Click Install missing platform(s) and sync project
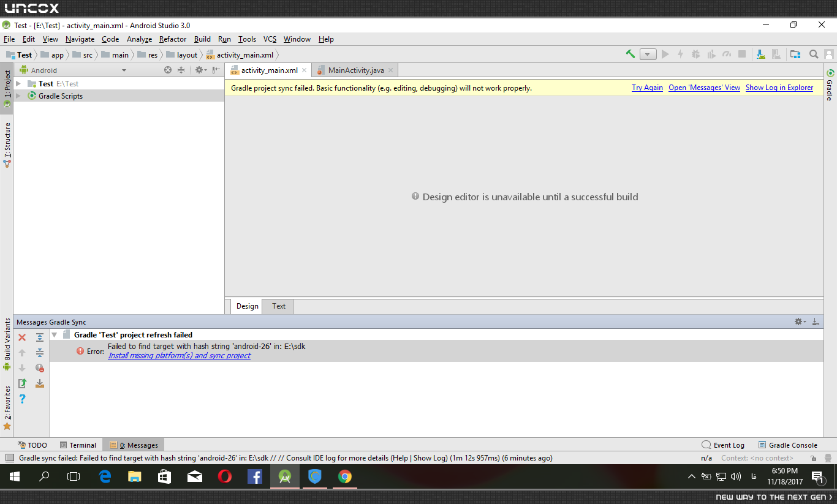837x504 pixels. click(179, 356)
